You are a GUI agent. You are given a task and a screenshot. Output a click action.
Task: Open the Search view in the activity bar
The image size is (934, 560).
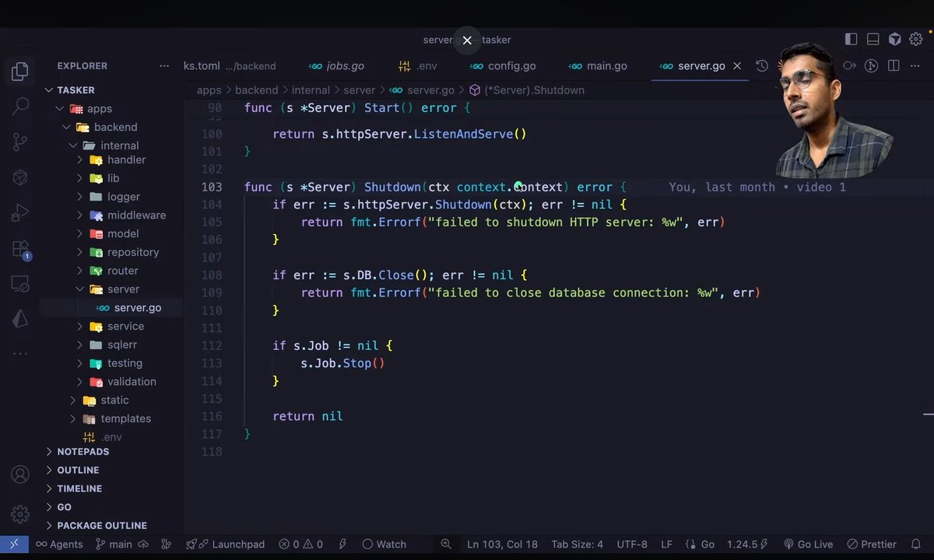(x=19, y=105)
